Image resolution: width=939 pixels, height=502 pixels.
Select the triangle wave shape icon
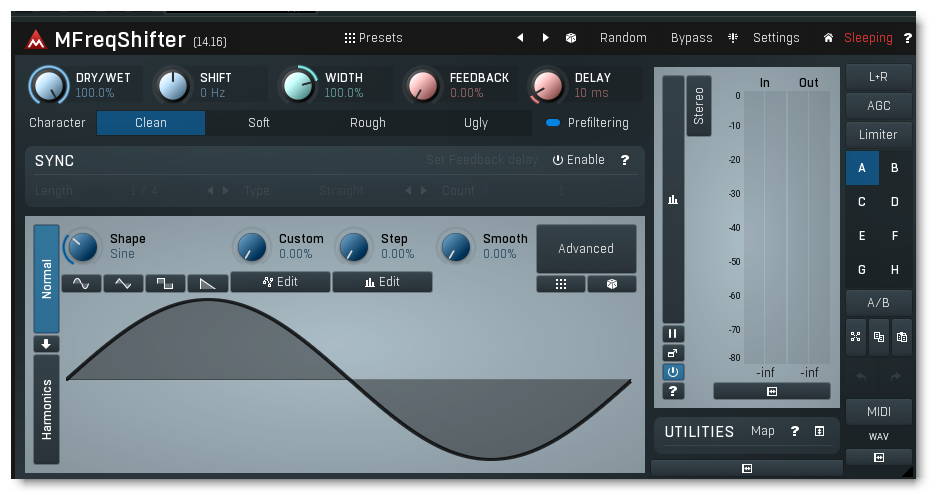pos(123,283)
